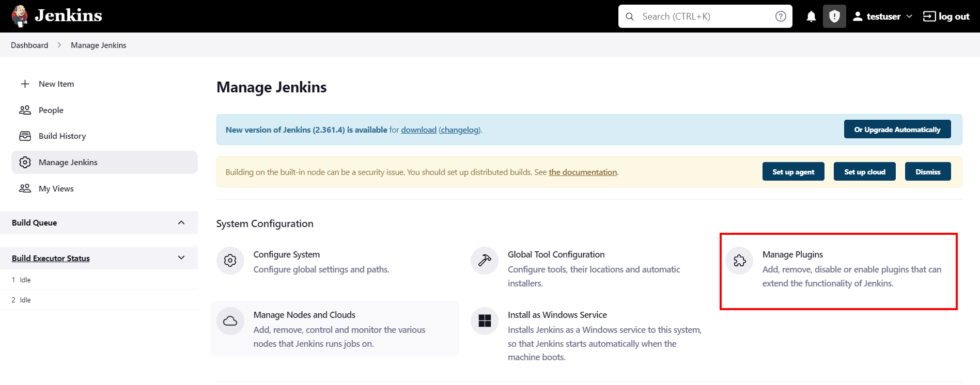Click the New Item plus icon
This screenshot has width=980, height=385.
[x=25, y=84]
